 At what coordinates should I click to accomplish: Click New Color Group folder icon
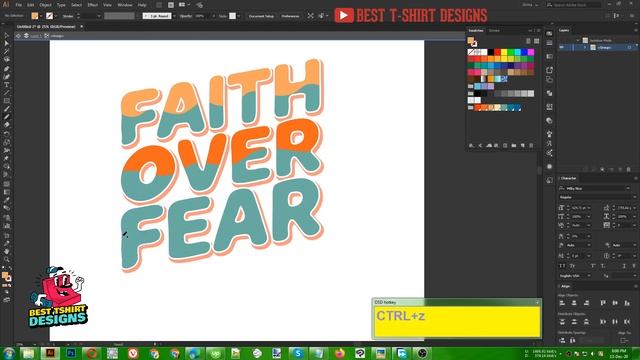[514, 146]
